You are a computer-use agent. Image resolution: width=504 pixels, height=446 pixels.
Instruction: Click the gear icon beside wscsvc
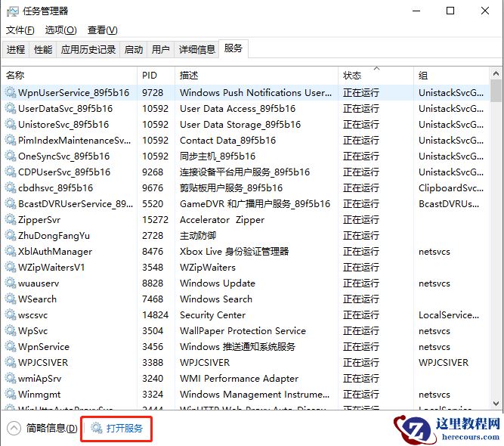[x=11, y=315]
